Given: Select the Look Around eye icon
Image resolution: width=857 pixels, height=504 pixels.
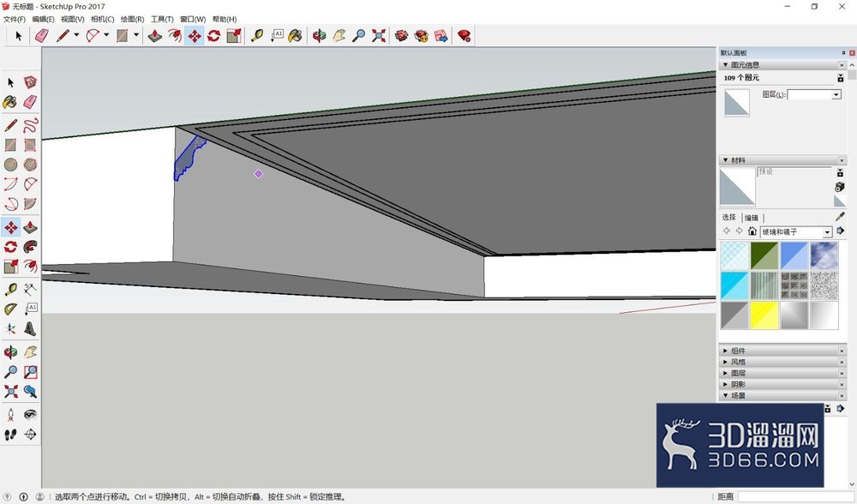Looking at the screenshot, I should click(x=30, y=414).
